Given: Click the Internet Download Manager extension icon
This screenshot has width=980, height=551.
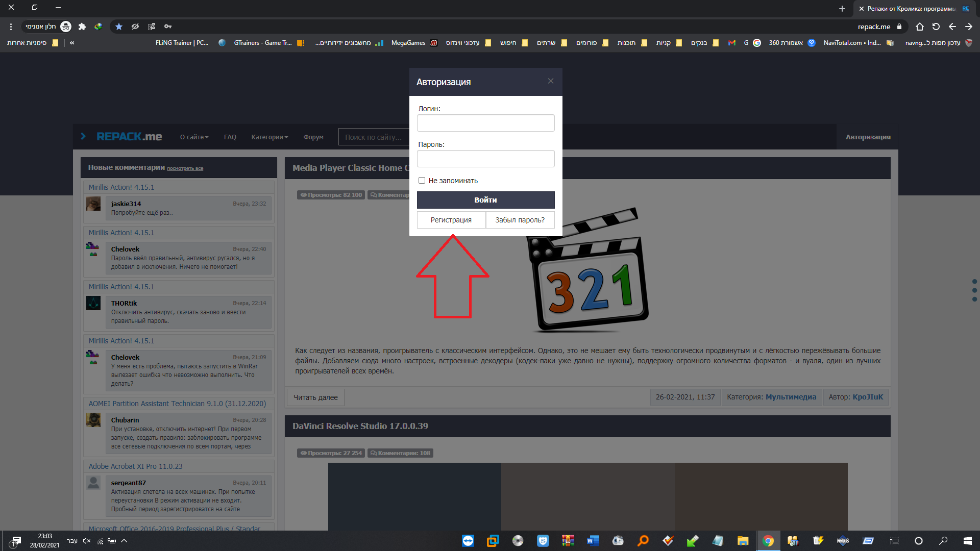Looking at the screenshot, I should click(99, 27).
